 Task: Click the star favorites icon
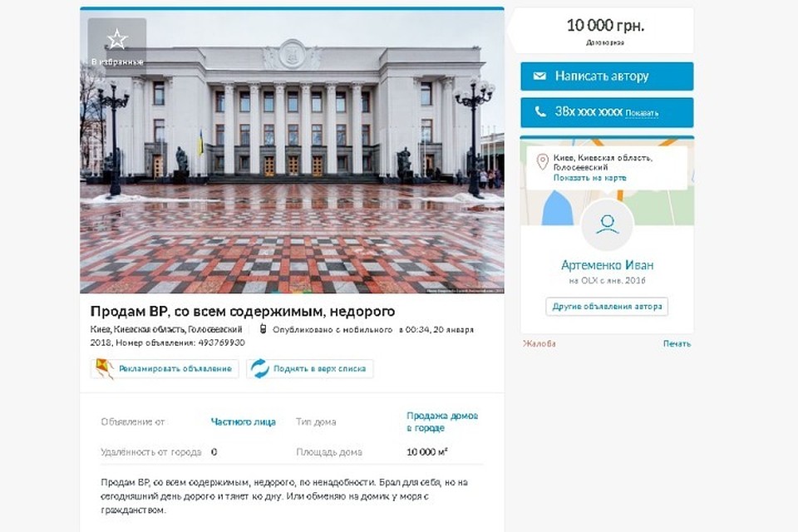(117, 39)
